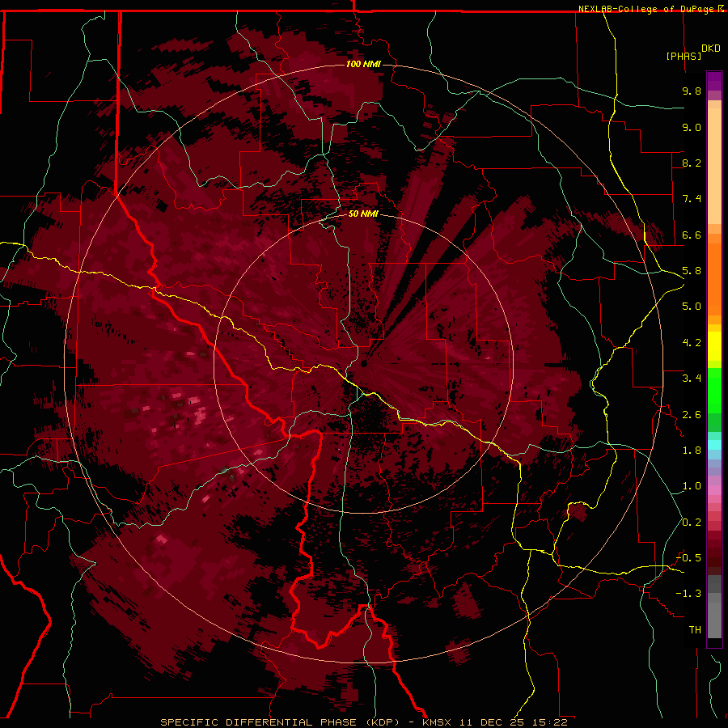Click the 9.8 value on the color scale

pos(692,91)
